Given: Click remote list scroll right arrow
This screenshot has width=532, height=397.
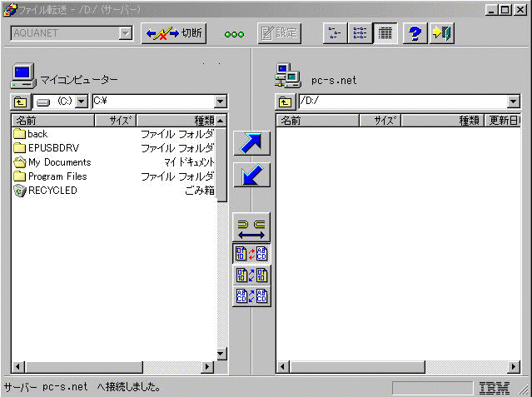Looking at the screenshot, I should (x=514, y=367).
